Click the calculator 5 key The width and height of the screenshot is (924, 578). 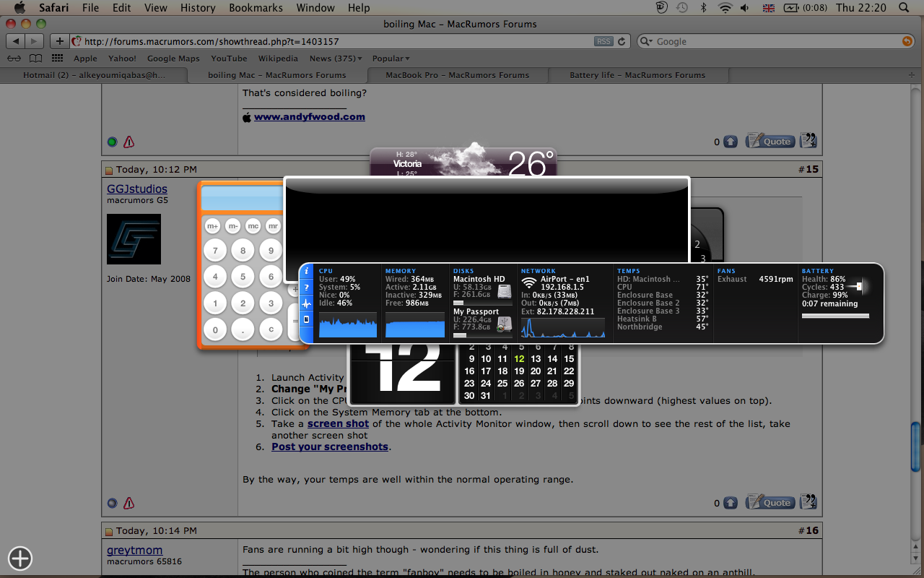[x=243, y=277]
